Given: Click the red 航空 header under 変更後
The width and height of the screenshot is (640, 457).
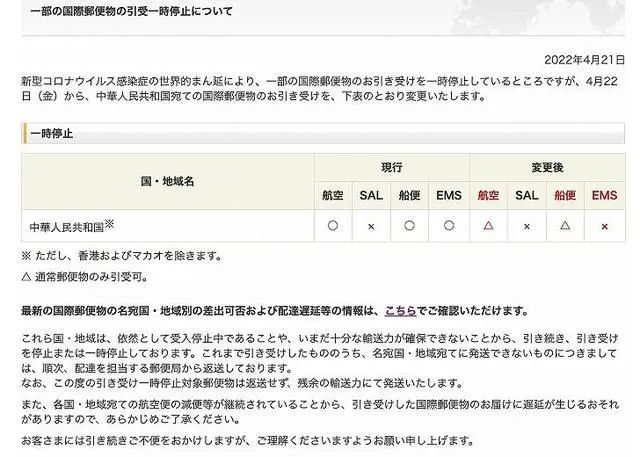Looking at the screenshot, I should coord(488,196).
